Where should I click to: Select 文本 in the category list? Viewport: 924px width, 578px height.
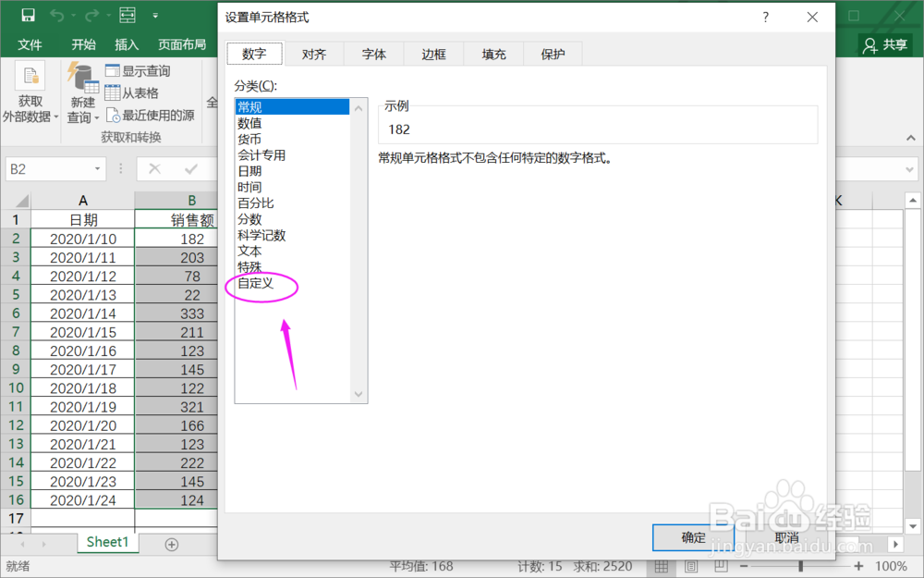(x=292, y=251)
